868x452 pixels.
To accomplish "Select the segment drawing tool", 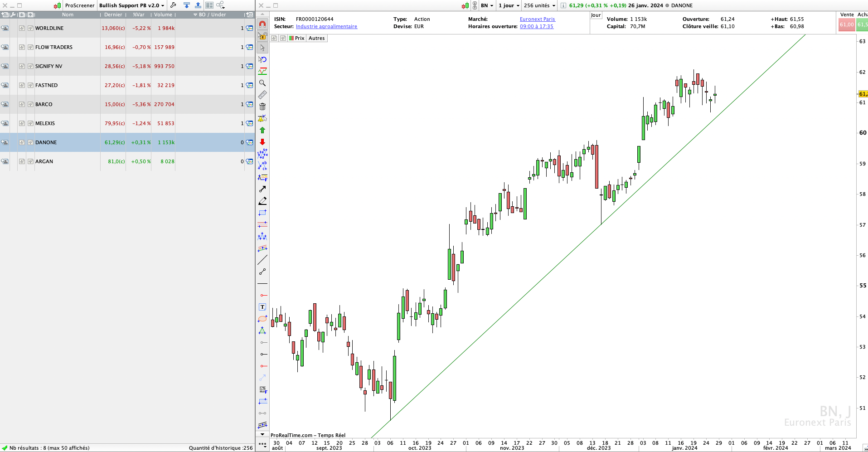I will click(x=262, y=272).
